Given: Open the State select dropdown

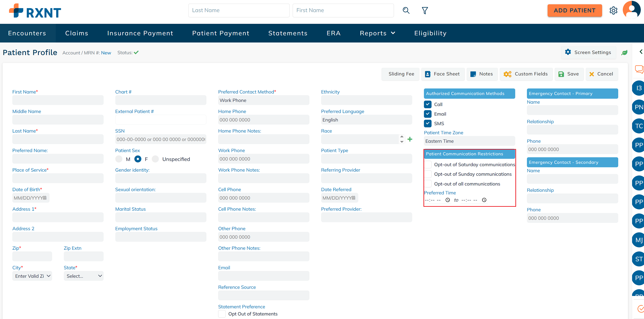Looking at the screenshot, I should tap(84, 276).
